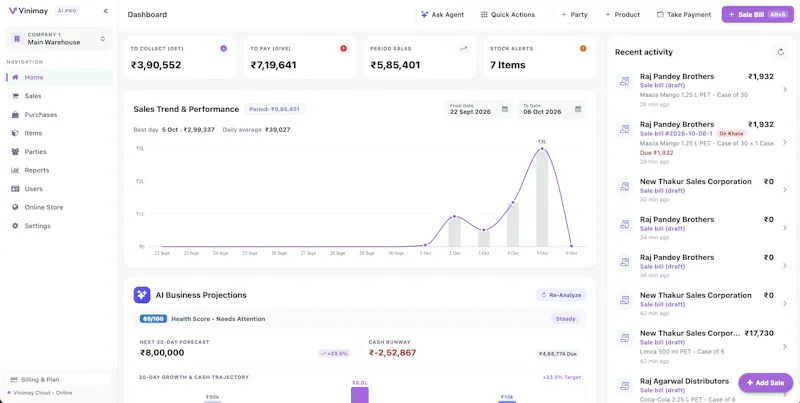The height and width of the screenshot is (403, 800).
Task: Click the bill icon for ₹17,730 entry
Action: (x=624, y=338)
